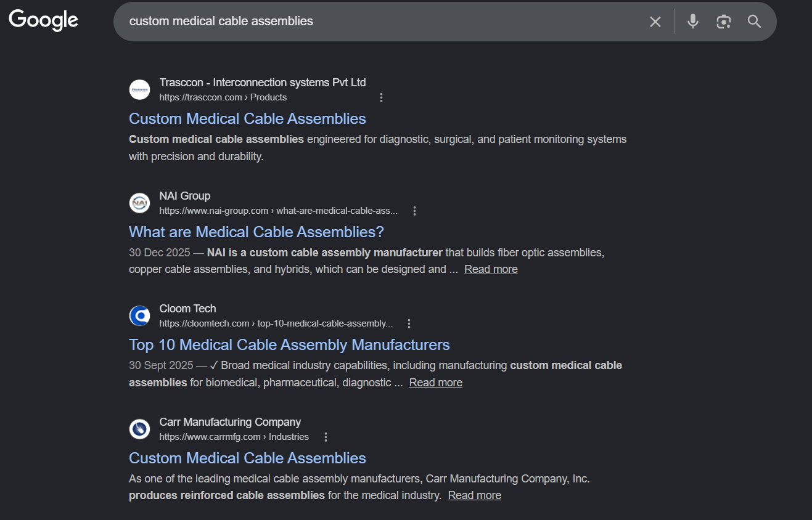Click the 'Trasccon - Interconnection systems Pvt Ltd' site name

coord(263,83)
